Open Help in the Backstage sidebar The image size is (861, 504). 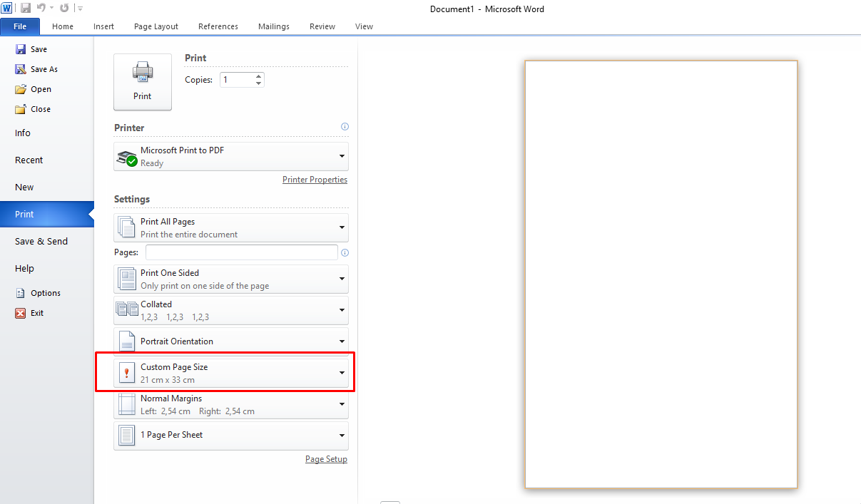point(24,268)
